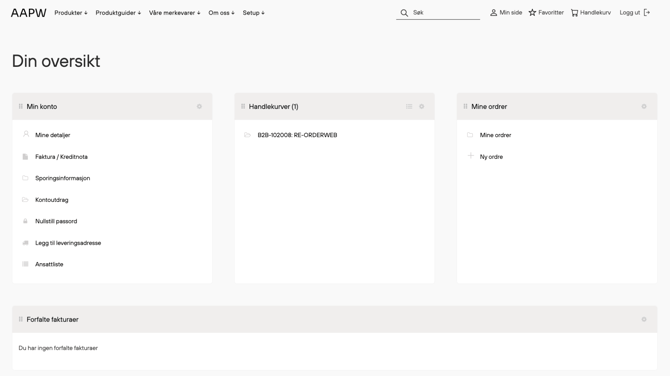670x376 pixels.
Task: Click the Mine detaljer person icon
Action: click(26, 134)
